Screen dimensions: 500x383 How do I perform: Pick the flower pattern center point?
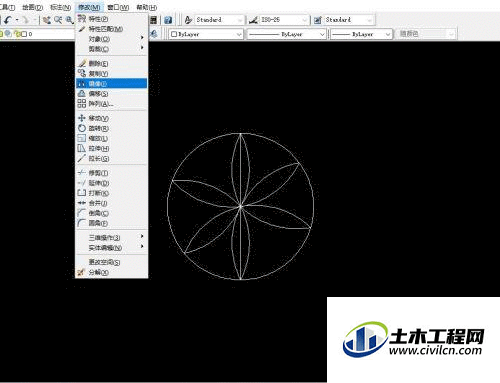(240, 206)
